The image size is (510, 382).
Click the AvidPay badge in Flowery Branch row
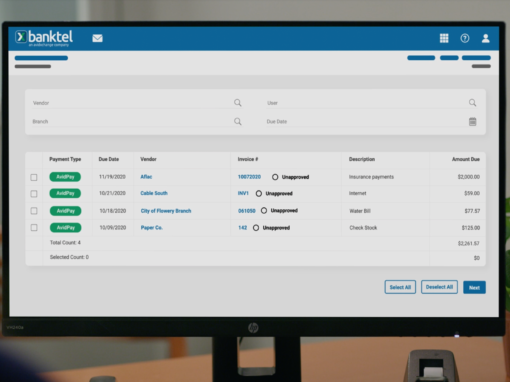click(66, 211)
